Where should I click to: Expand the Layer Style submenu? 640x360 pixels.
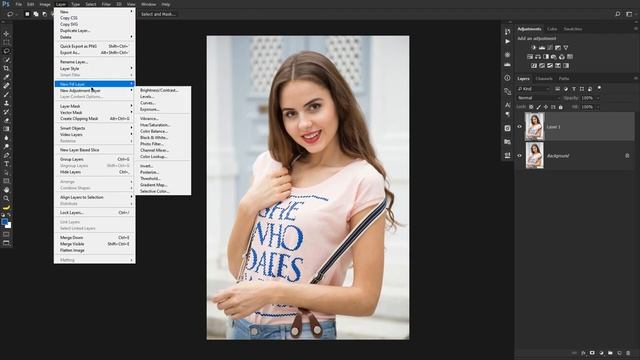(95, 69)
